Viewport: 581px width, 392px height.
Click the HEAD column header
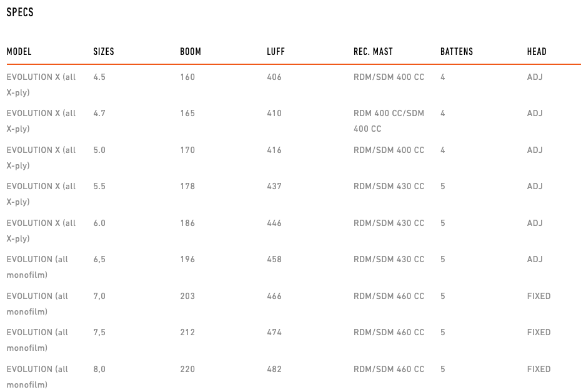point(537,51)
